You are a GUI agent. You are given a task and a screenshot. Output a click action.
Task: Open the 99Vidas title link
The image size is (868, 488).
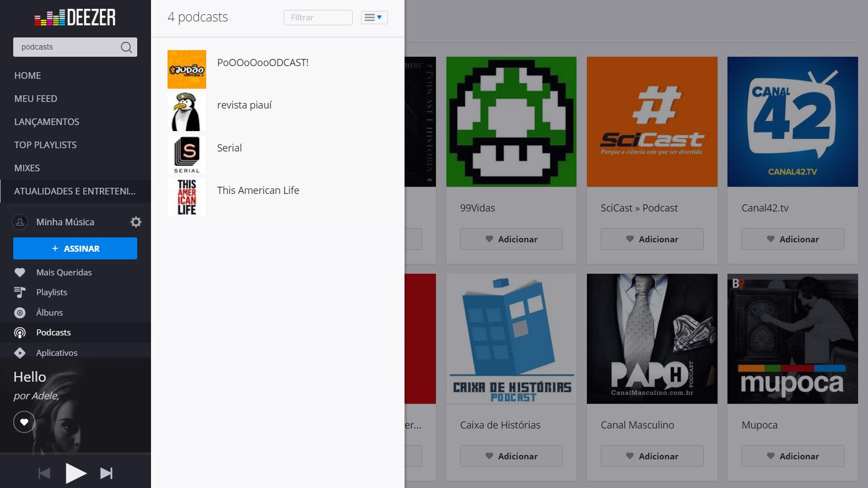click(478, 208)
